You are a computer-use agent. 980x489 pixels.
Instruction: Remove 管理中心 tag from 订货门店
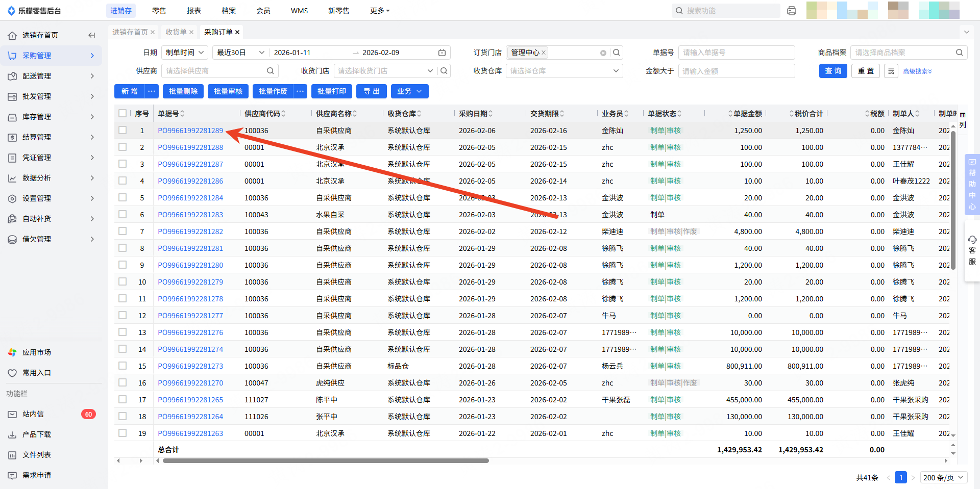click(544, 53)
